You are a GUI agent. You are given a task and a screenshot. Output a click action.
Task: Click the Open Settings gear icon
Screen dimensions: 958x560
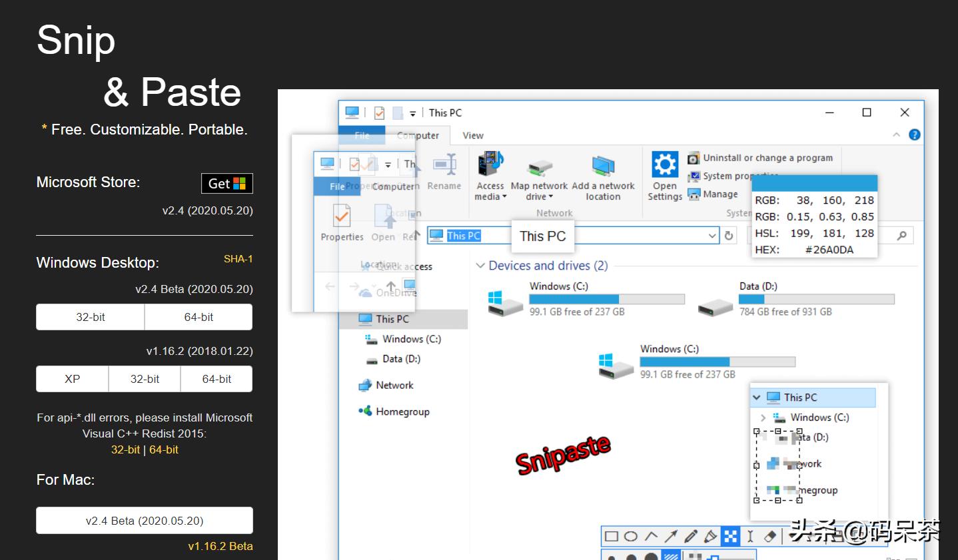tap(664, 164)
